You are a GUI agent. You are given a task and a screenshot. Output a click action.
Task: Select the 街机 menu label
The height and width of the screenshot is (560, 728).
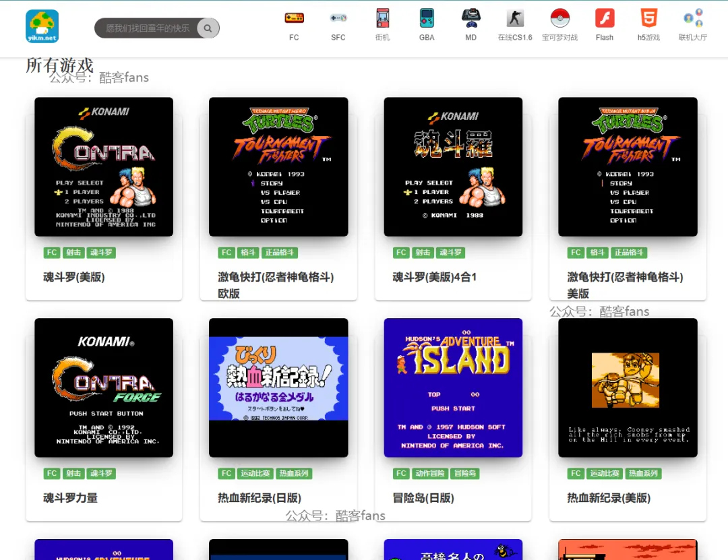coord(383,38)
